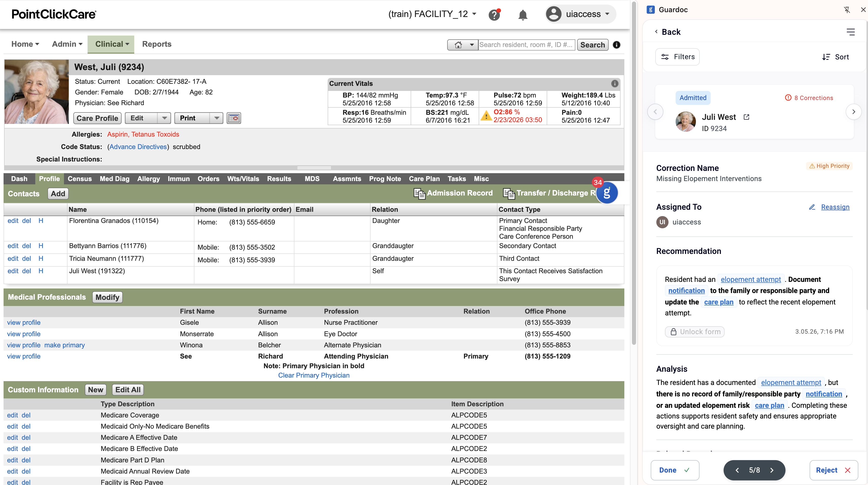
Task: Open Filters in the Guardoc panel
Action: click(x=677, y=57)
